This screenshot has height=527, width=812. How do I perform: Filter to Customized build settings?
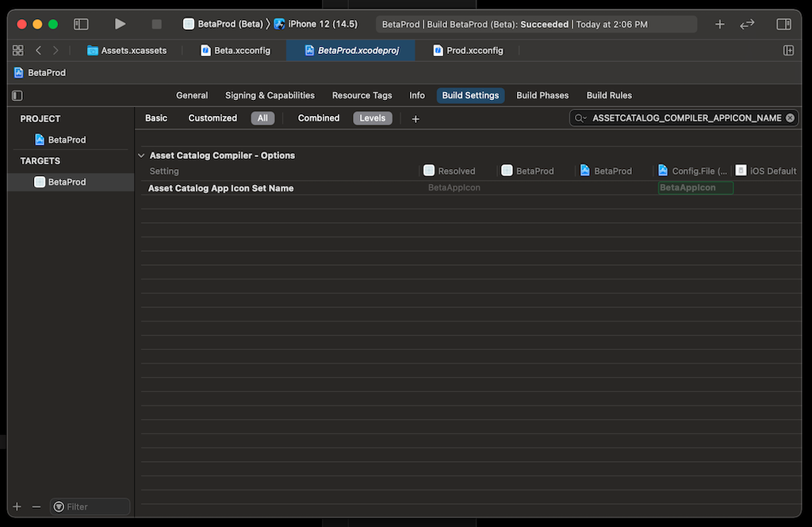coord(213,118)
